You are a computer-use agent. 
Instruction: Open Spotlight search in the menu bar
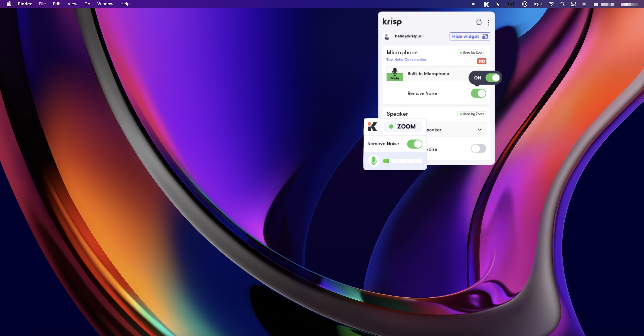click(x=563, y=4)
